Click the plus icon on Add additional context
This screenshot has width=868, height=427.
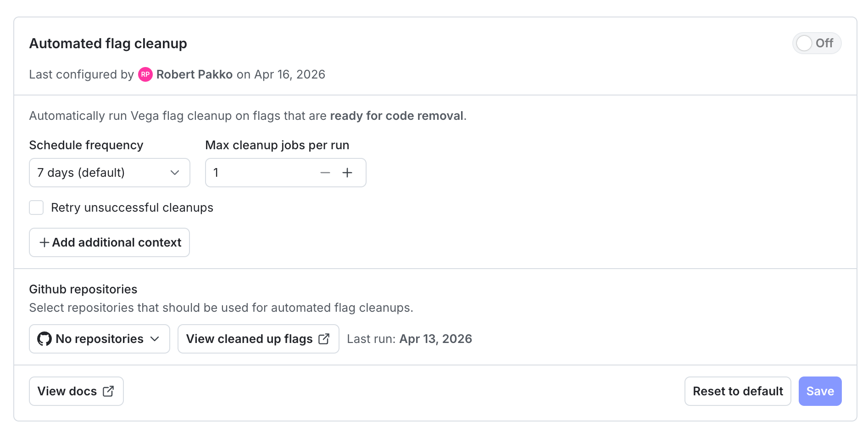pos(44,242)
